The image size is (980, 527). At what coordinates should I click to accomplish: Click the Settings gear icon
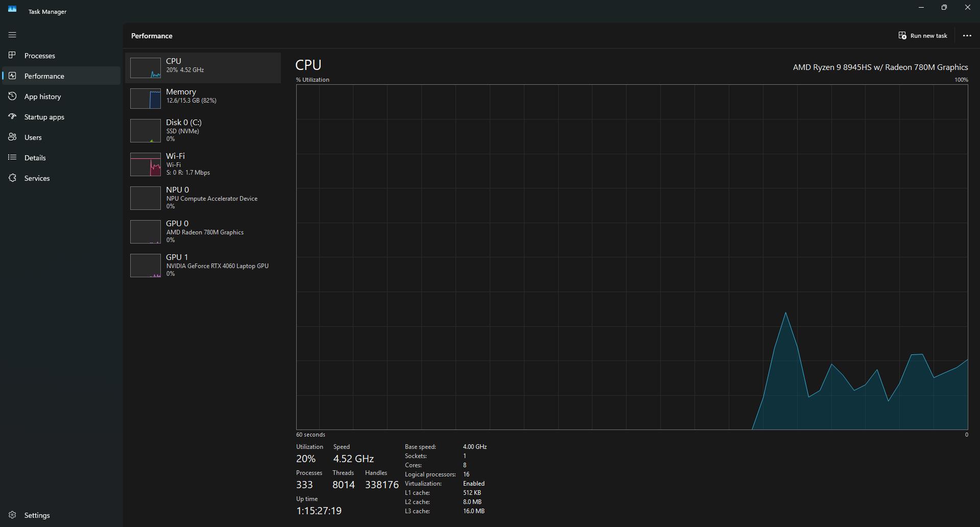point(12,515)
